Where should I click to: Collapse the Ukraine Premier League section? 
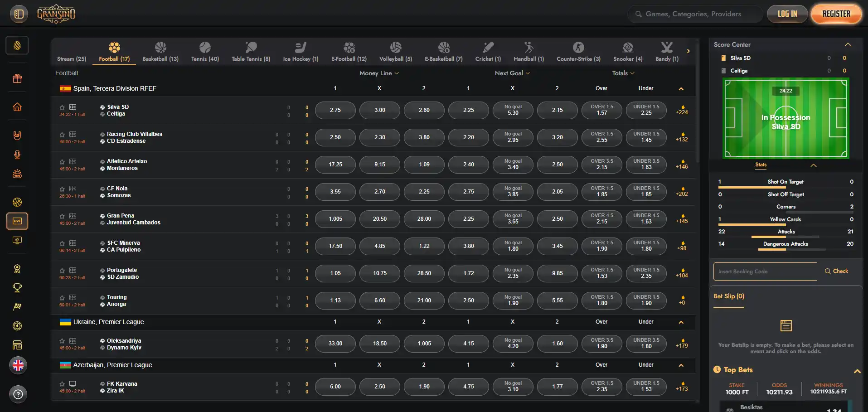(681, 322)
